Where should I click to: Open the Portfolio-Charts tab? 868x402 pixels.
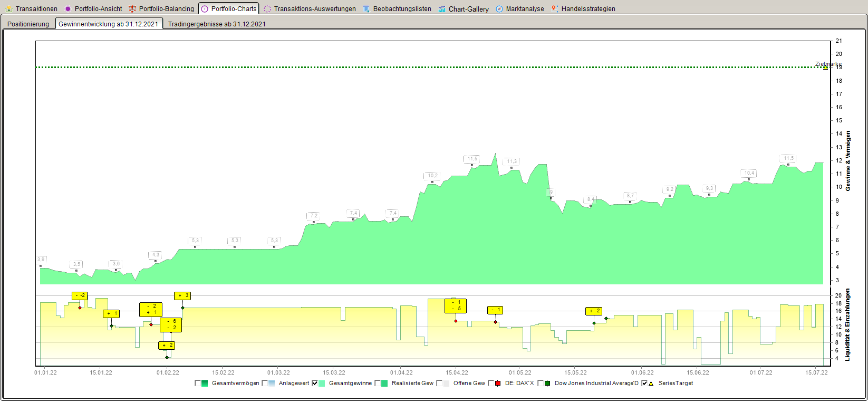[x=229, y=8]
